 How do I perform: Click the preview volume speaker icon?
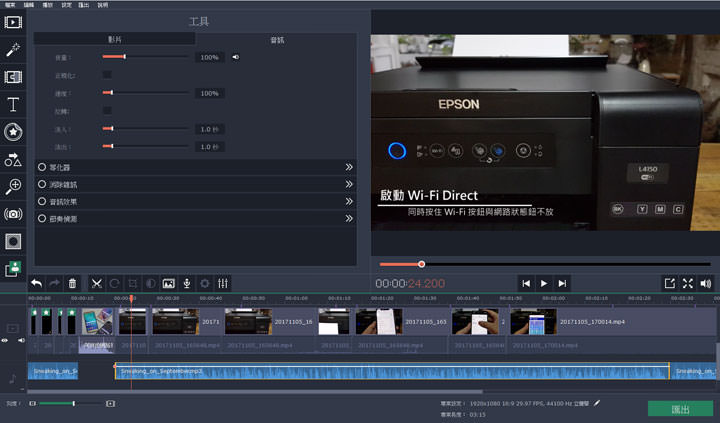[x=706, y=283]
